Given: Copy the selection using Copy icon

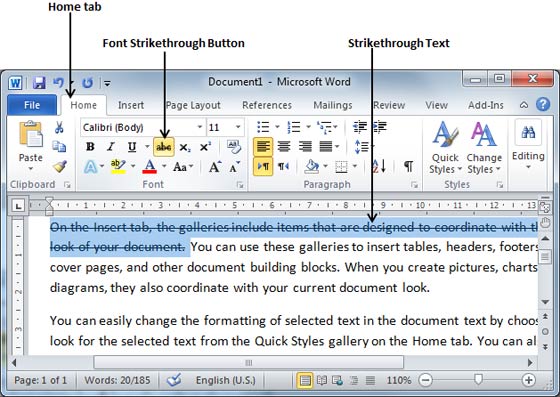Looking at the screenshot, I should pyautogui.click(x=59, y=146).
